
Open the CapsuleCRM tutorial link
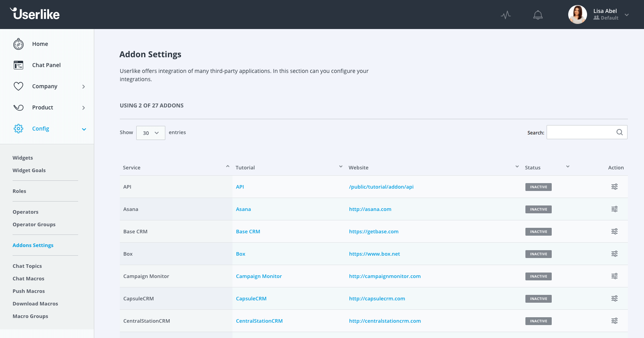(x=251, y=298)
